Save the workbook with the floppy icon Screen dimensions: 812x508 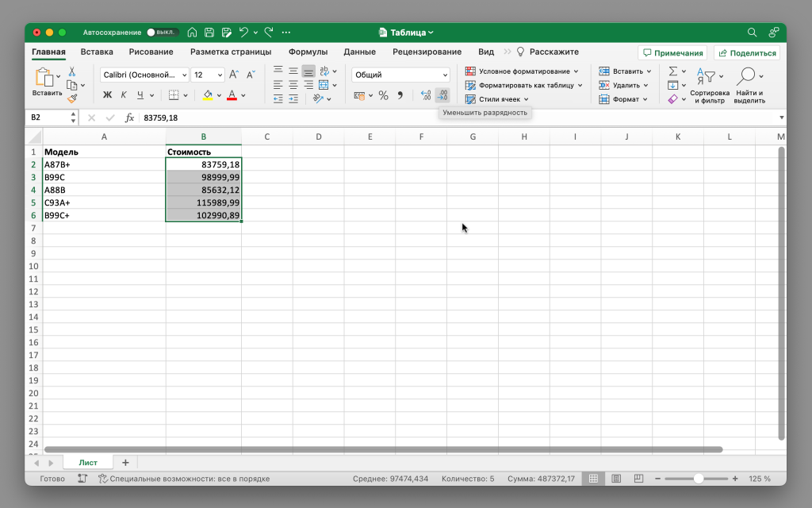pos(209,32)
